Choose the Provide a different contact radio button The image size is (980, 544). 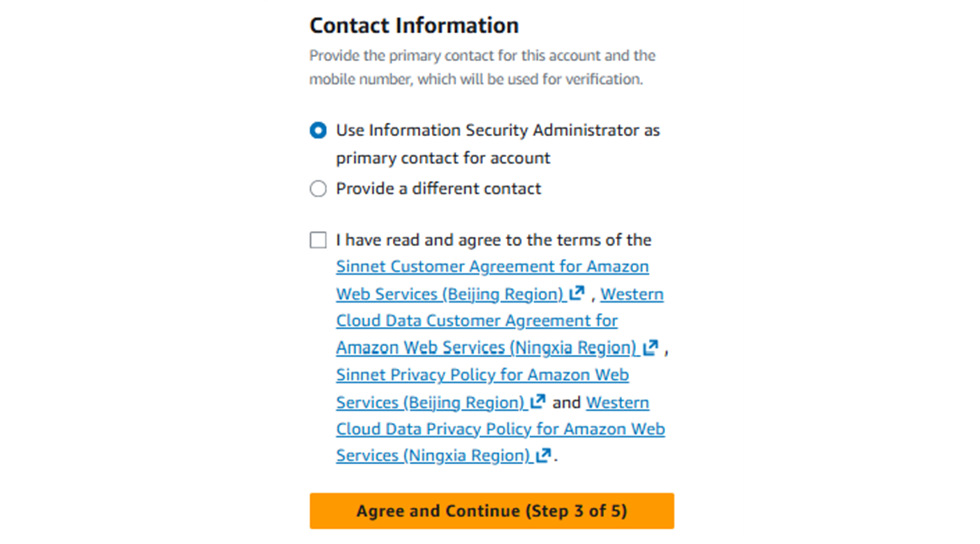(318, 189)
